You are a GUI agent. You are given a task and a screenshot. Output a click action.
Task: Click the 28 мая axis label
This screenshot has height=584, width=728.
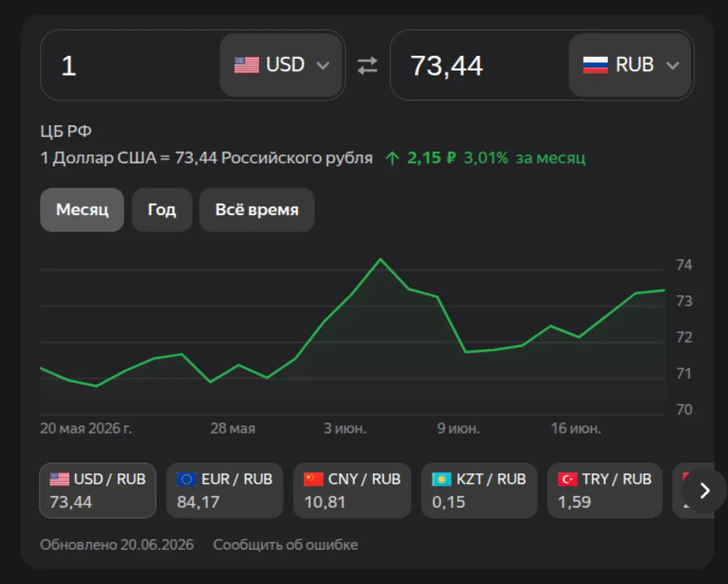[233, 428]
